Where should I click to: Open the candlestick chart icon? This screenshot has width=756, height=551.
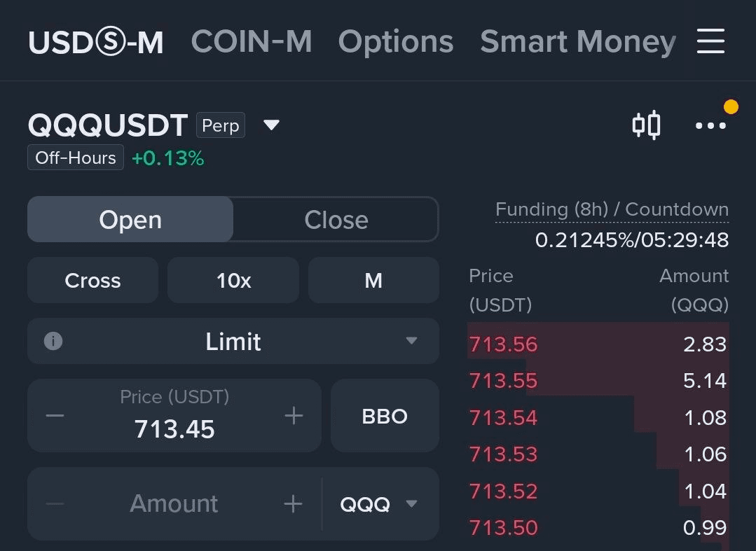[647, 125]
